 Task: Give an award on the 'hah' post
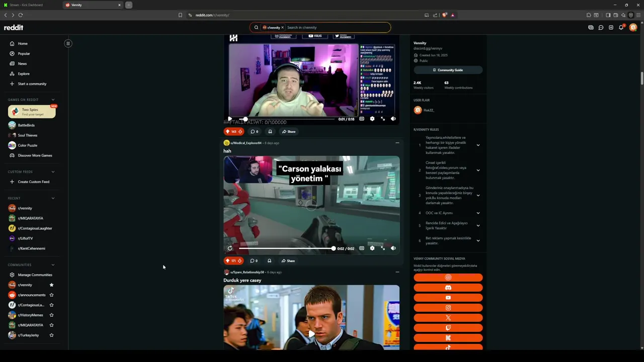270,261
